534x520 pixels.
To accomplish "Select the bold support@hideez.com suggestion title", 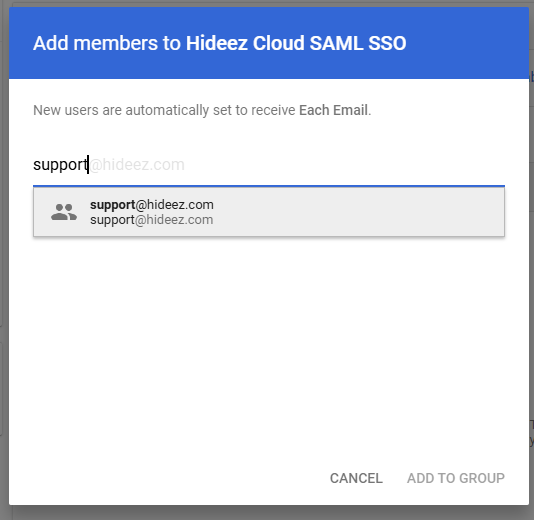I will (152, 205).
